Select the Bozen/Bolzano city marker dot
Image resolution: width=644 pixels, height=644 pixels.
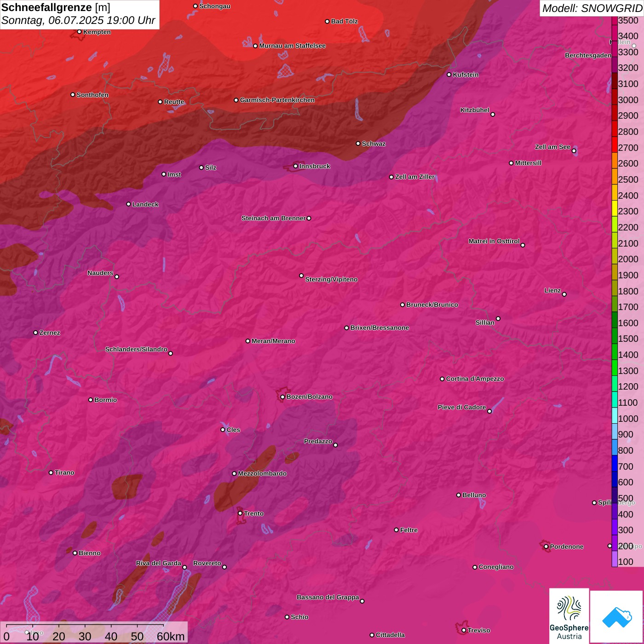pyautogui.click(x=283, y=397)
